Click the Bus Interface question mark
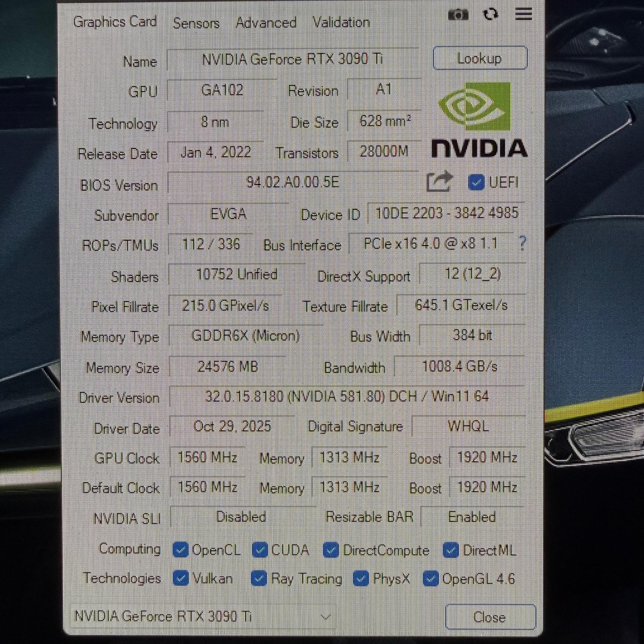 tap(522, 244)
